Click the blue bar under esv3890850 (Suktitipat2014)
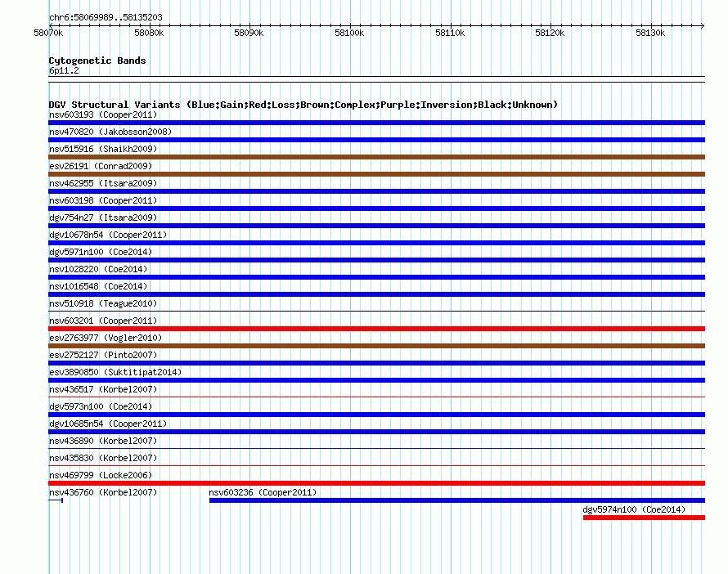Image resolution: width=728 pixels, height=574 pixels. [x=376, y=380]
